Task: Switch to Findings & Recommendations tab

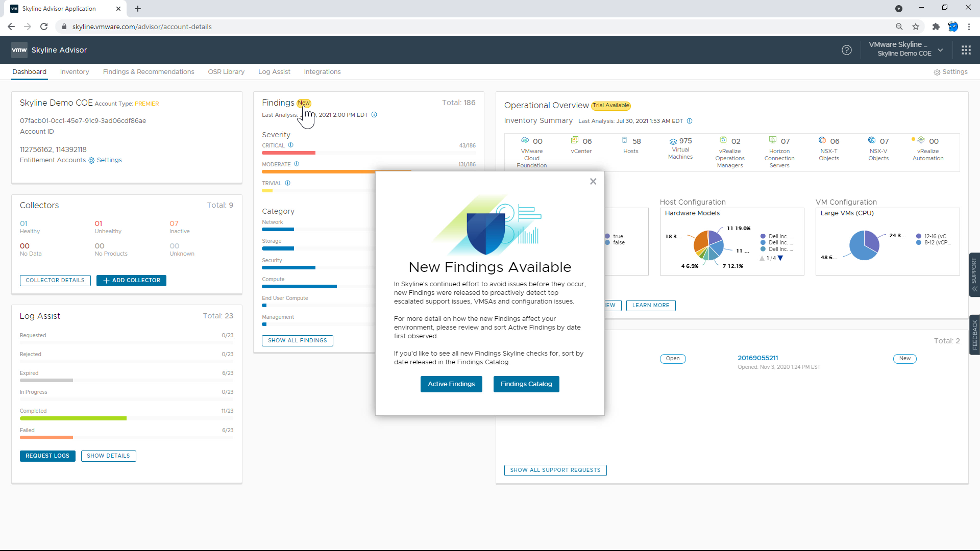Action: tap(149, 72)
